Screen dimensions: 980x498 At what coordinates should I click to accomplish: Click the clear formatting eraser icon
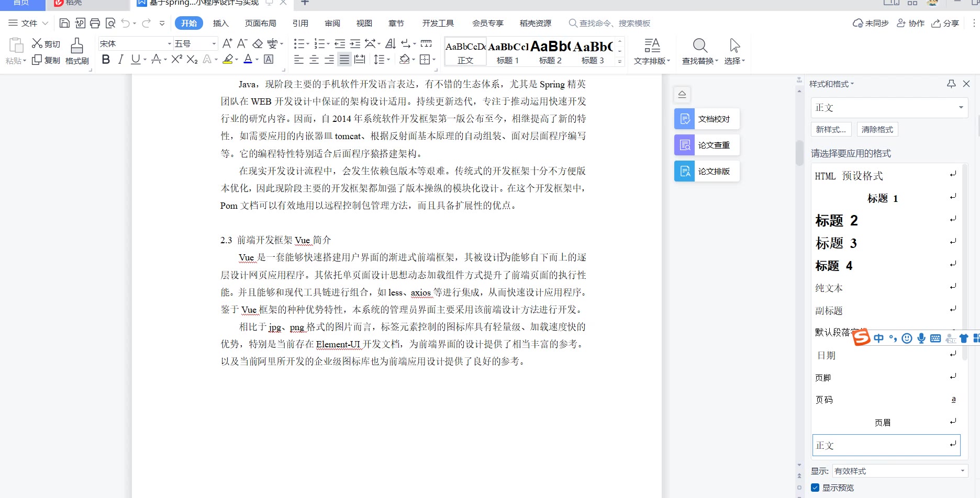pos(258,43)
